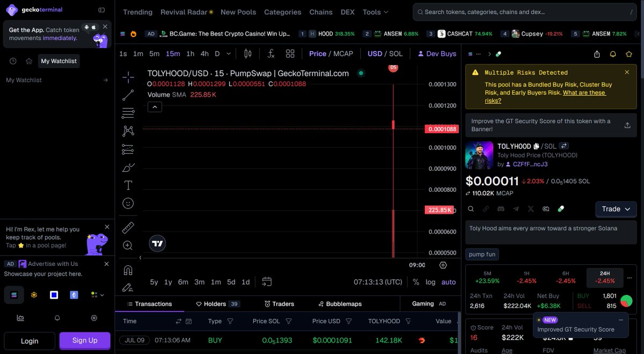The image size is (644, 354).
Task: Dismiss the Multiple Risks Detected warning
Action: tap(627, 72)
